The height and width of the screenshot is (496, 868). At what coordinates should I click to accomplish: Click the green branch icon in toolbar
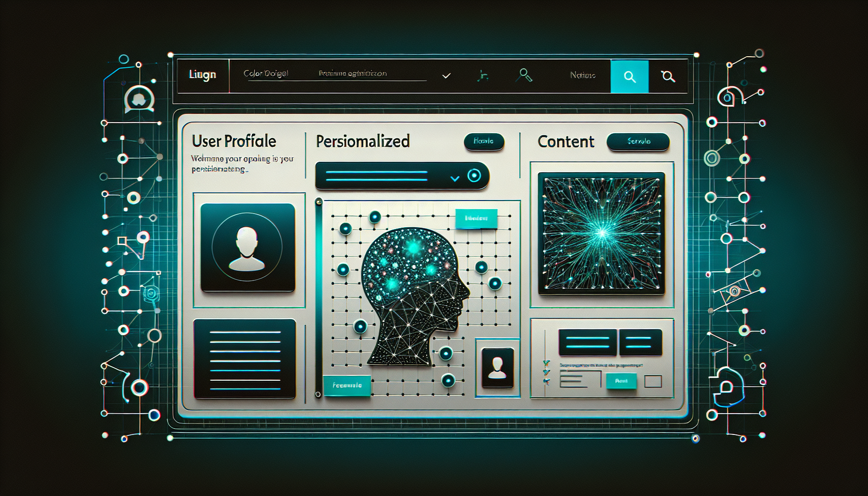point(482,76)
